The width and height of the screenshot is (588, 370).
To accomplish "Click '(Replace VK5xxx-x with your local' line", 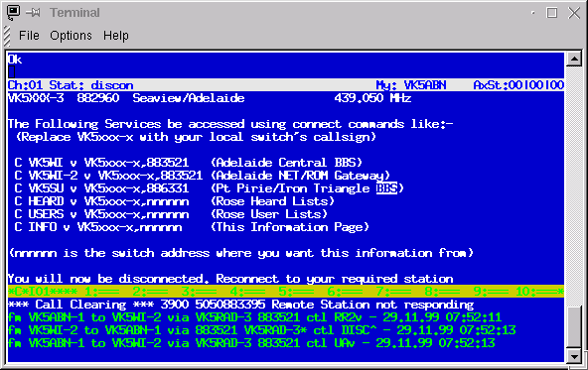I will [196, 137].
